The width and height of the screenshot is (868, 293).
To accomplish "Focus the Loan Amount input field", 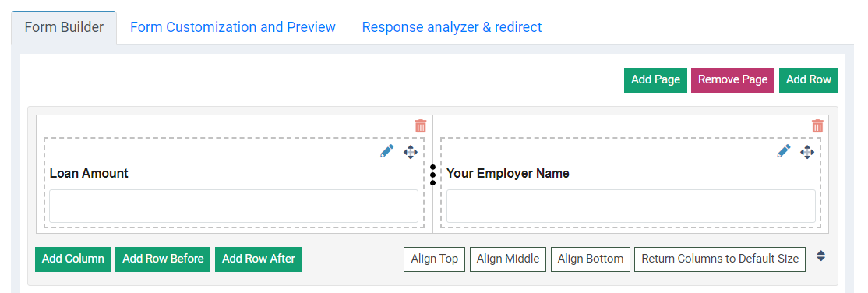I will click(x=234, y=206).
